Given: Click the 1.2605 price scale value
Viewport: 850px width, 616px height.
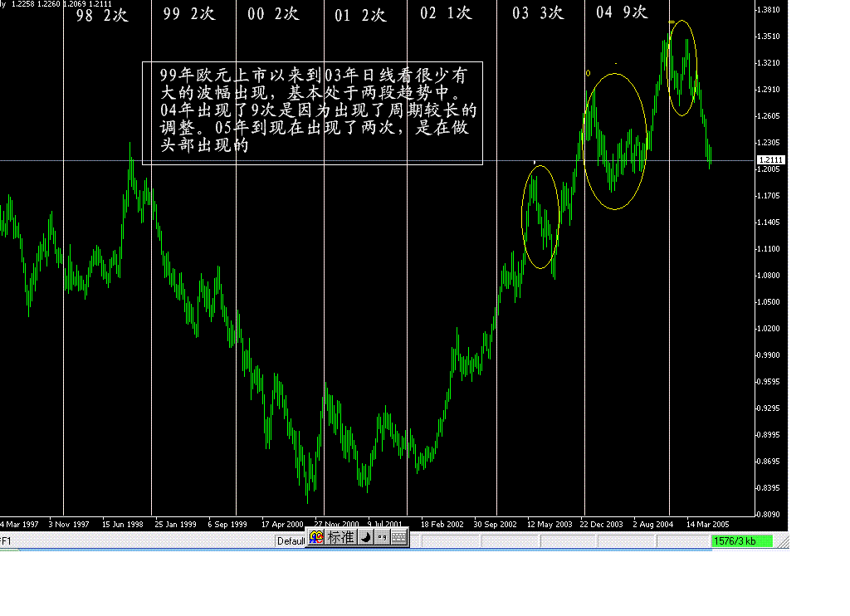Looking at the screenshot, I should tap(769, 115).
